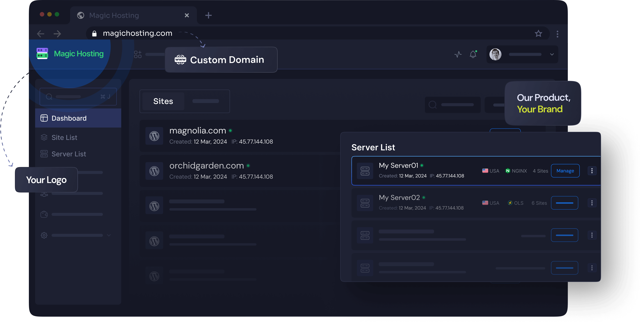644x325 pixels.
Task: Expand the profile account dropdown chevron
Action: click(552, 54)
